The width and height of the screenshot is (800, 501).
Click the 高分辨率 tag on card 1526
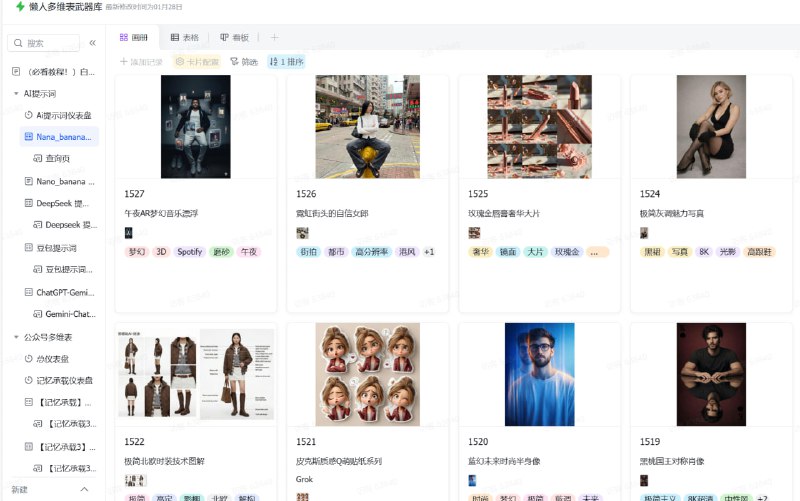tap(372, 252)
